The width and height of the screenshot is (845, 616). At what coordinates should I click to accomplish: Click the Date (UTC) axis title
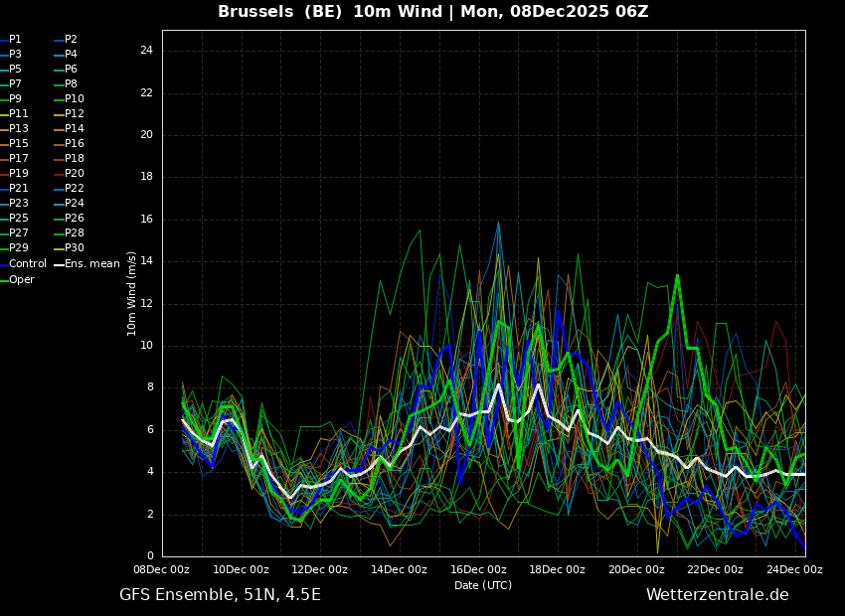point(483,585)
